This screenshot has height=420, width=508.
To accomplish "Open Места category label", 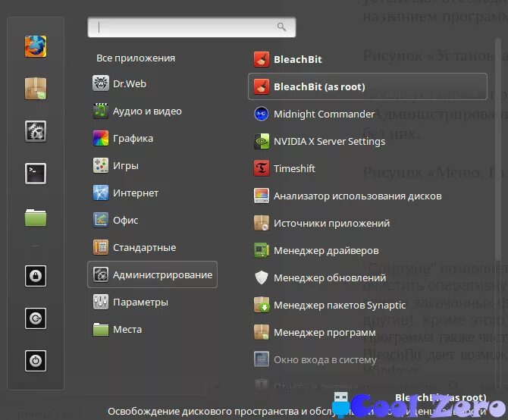I will (x=127, y=329).
